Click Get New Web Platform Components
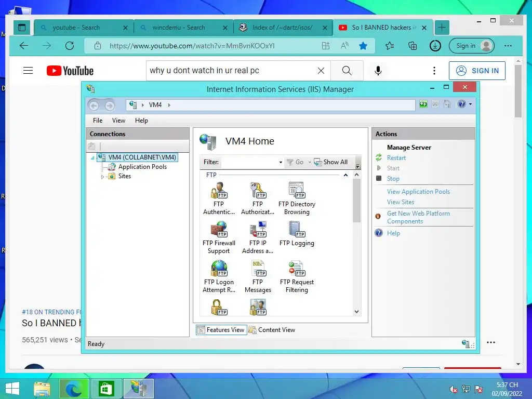This screenshot has width=532, height=399. click(418, 217)
